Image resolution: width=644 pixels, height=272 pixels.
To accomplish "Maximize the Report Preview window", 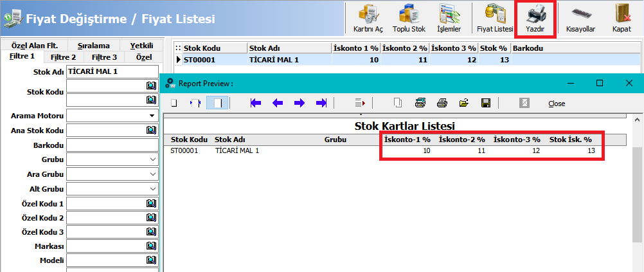I will 599,84.
